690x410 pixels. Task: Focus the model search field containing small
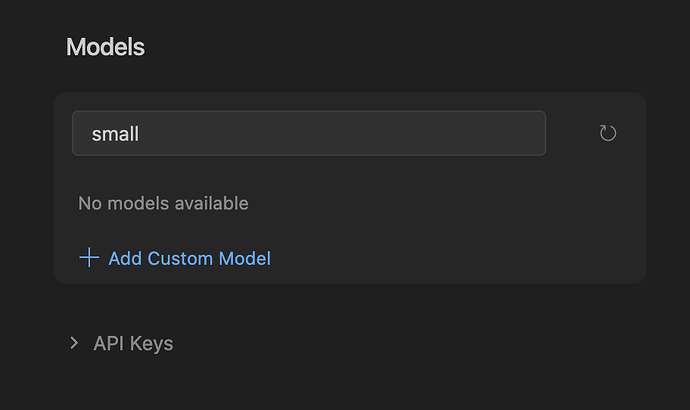308,133
